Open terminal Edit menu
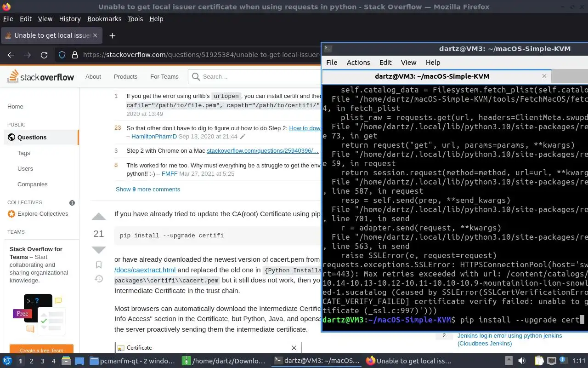Image resolution: width=588 pixels, height=368 pixels. pyautogui.click(x=385, y=63)
